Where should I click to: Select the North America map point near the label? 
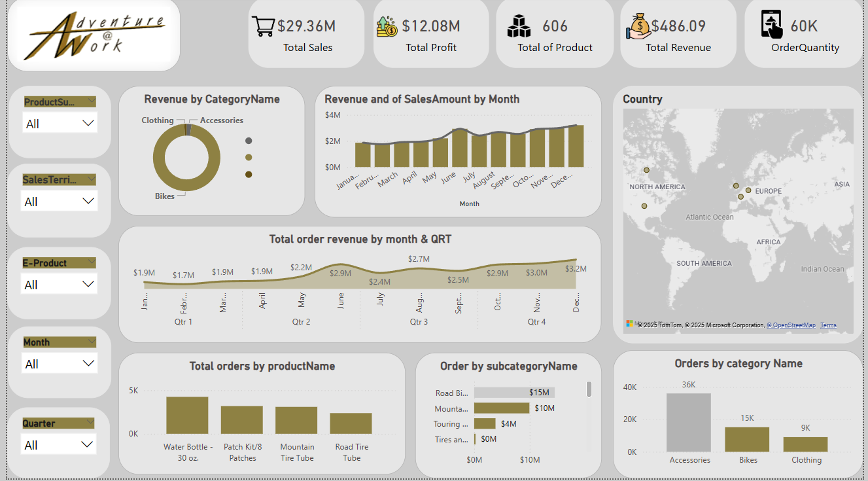click(x=646, y=170)
